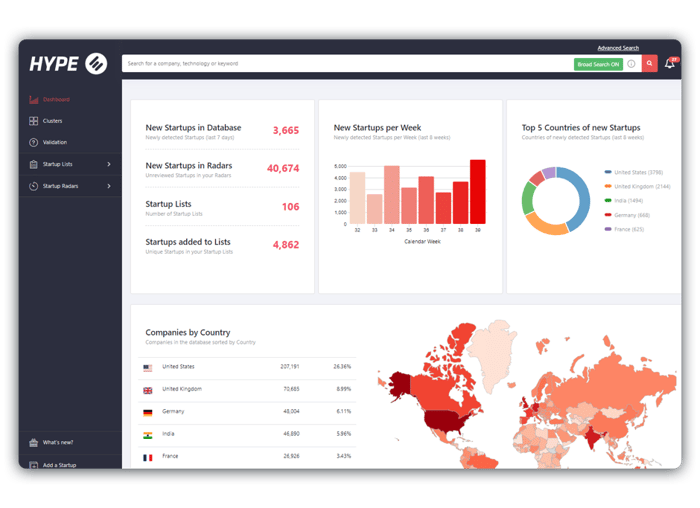Click the week 39 bar in chart
This screenshot has height=508, width=700.
[478, 192]
